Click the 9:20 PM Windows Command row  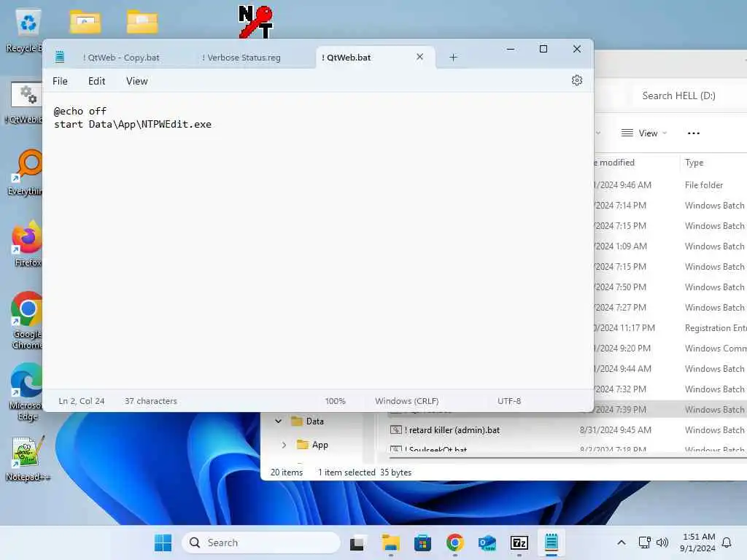pos(670,348)
